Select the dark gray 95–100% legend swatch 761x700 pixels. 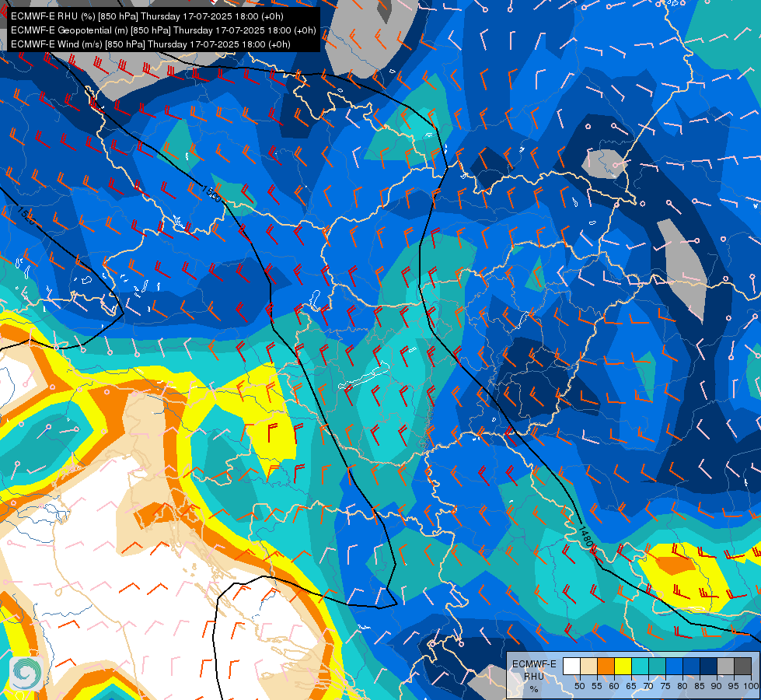click(742, 666)
